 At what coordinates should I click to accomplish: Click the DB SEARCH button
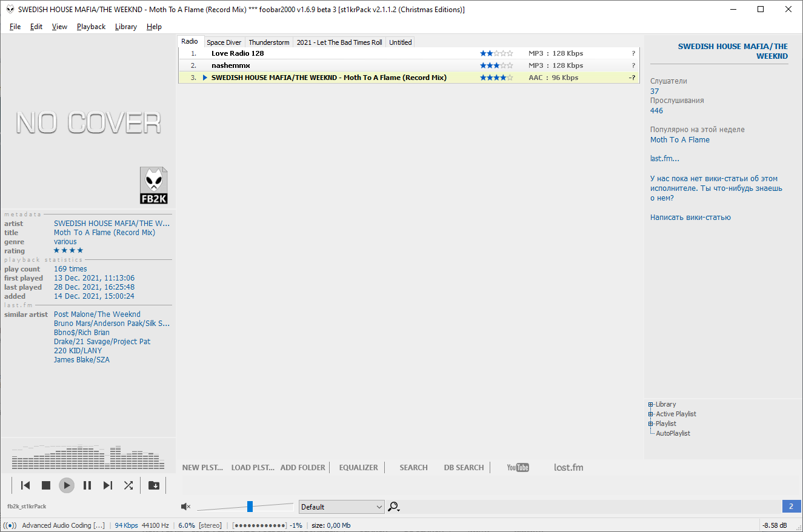pos(464,467)
